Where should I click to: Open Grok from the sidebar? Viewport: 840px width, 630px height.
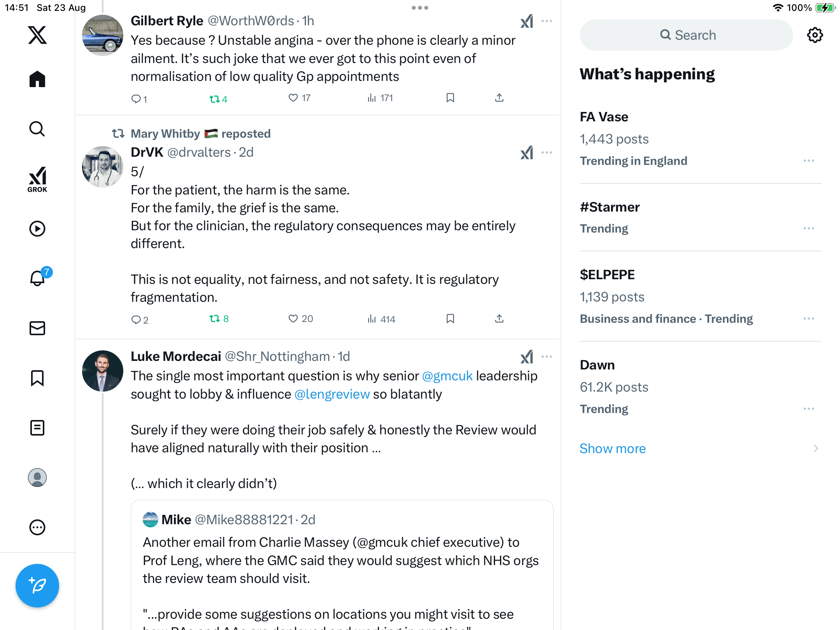point(37,179)
